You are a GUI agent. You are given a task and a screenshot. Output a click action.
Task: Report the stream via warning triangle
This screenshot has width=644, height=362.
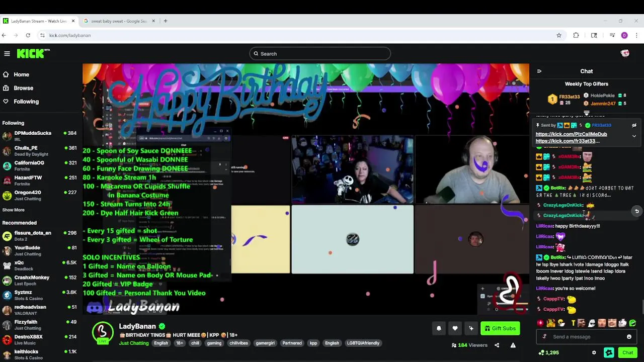pyautogui.click(x=513, y=345)
